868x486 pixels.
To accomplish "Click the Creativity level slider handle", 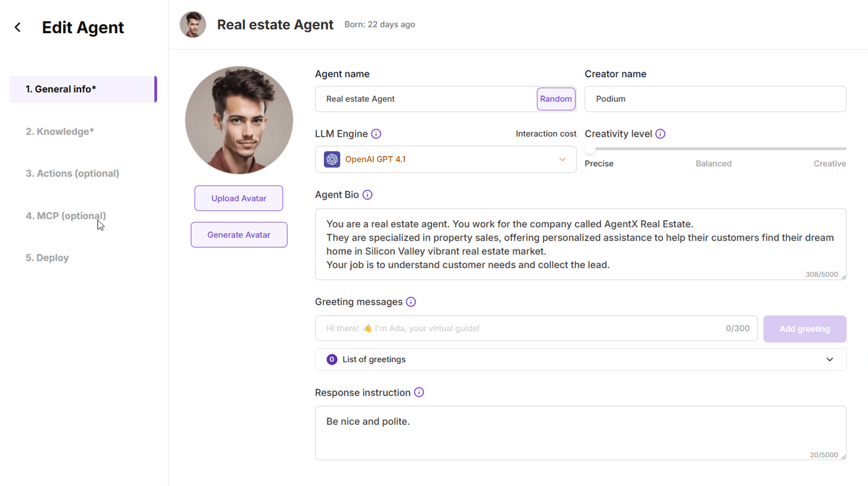I will point(590,149).
